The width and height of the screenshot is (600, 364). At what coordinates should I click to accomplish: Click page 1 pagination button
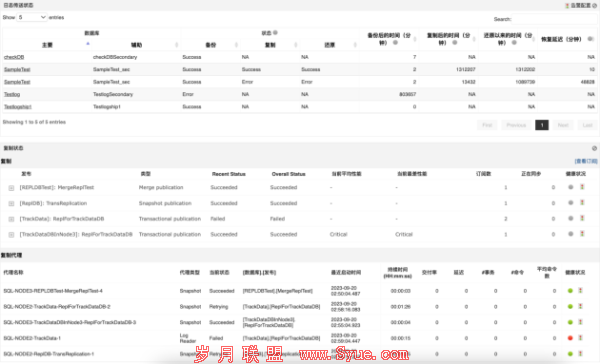542,125
